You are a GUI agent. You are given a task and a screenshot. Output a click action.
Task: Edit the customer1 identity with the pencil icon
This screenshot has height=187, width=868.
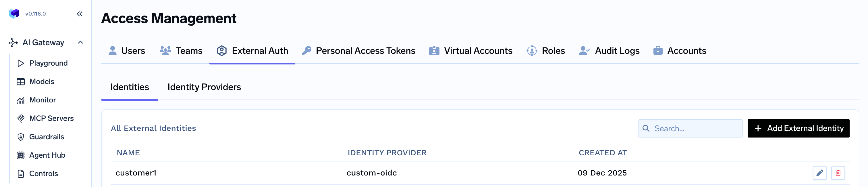(820, 173)
